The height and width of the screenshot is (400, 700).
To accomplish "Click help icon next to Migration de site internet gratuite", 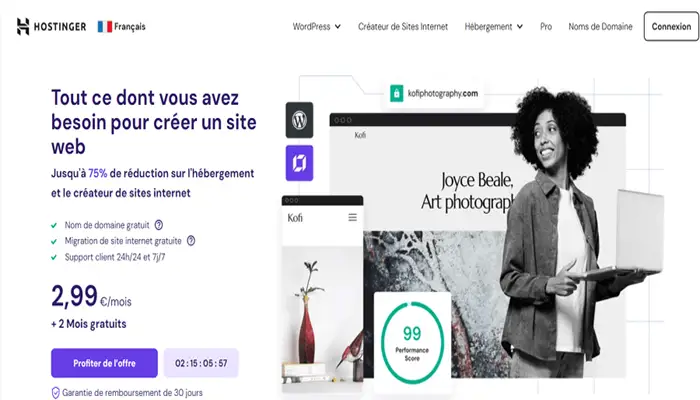I will pos(191,241).
